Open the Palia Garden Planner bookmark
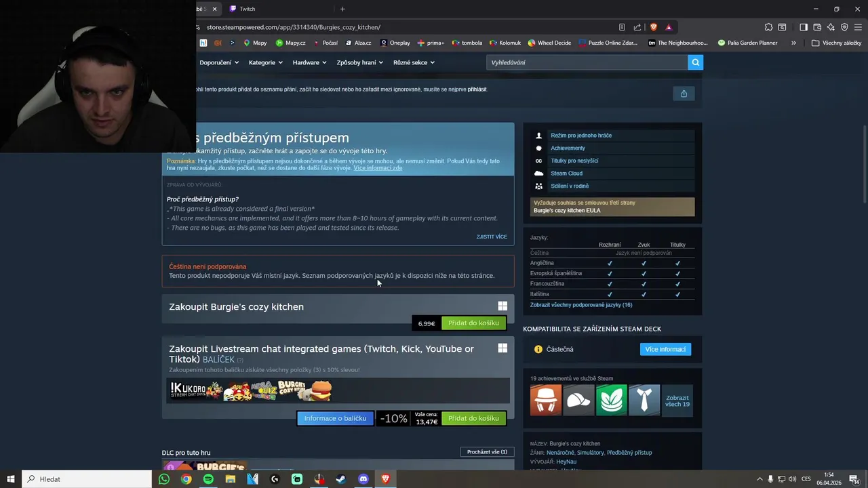 pos(747,43)
